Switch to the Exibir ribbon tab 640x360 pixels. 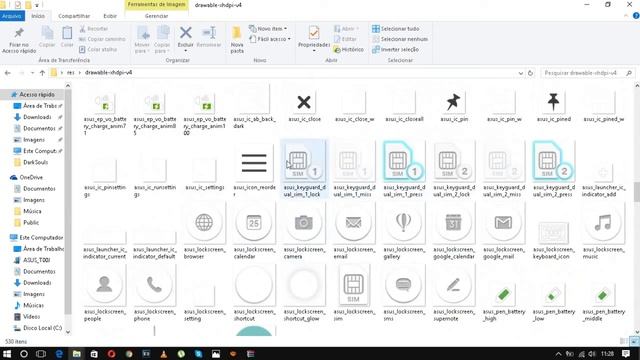click(x=110, y=16)
